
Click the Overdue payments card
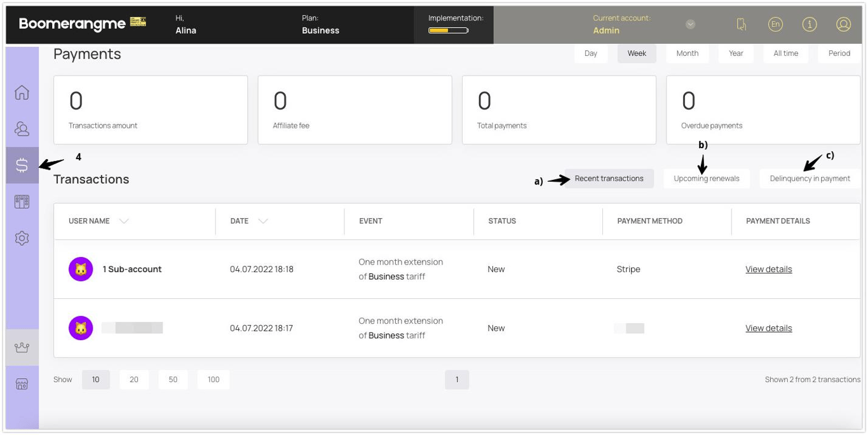pos(763,110)
